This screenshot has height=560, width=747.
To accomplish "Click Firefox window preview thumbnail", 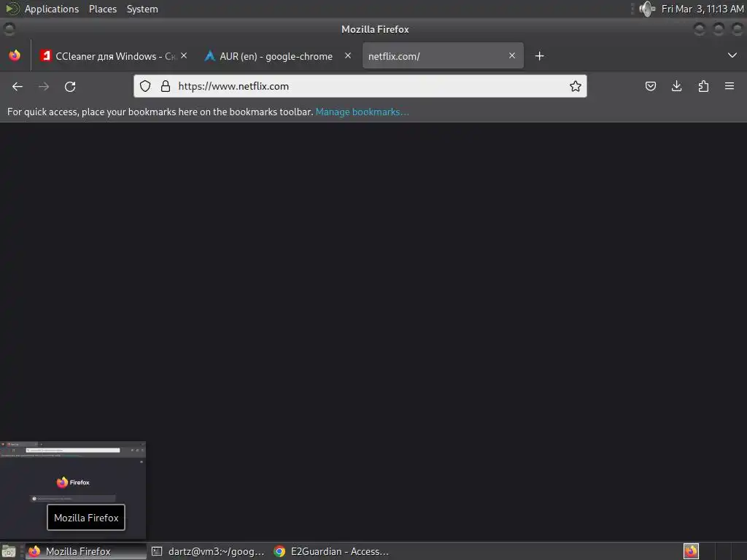I will (x=73, y=490).
